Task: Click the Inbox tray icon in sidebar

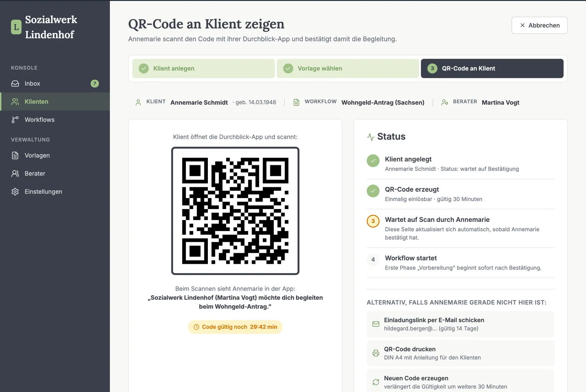Action: (15, 84)
